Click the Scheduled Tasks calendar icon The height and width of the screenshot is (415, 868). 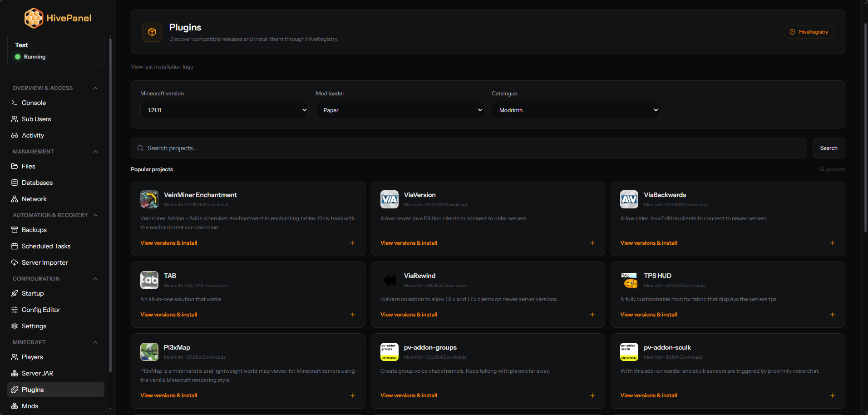pos(15,246)
